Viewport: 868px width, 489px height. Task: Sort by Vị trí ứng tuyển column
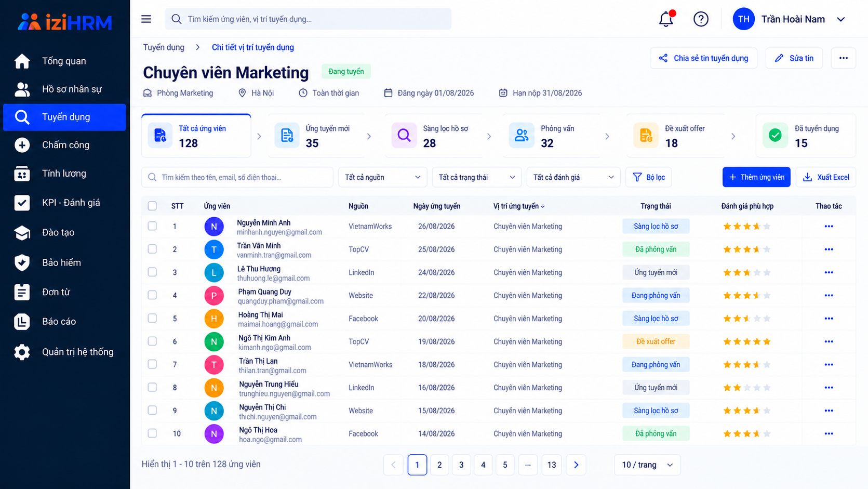519,206
